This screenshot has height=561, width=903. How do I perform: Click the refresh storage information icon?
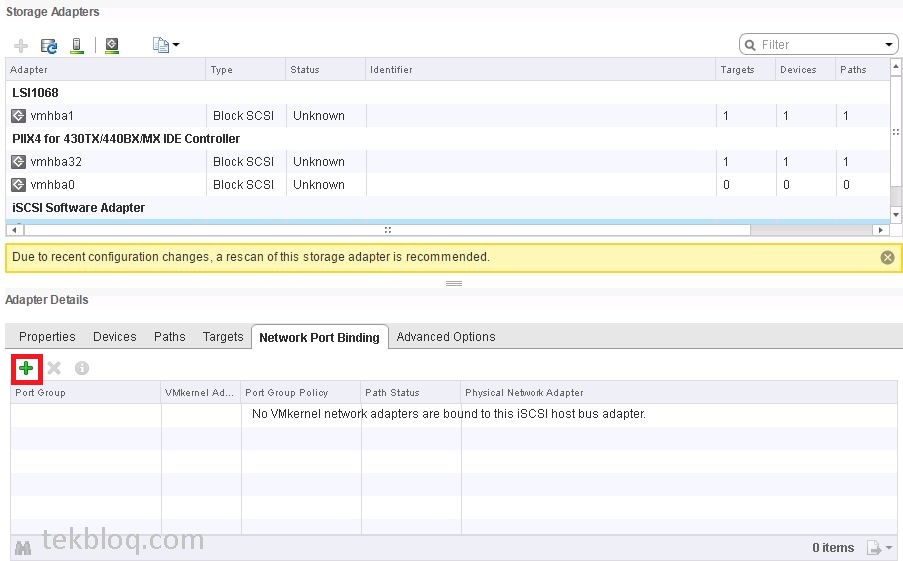click(x=49, y=45)
